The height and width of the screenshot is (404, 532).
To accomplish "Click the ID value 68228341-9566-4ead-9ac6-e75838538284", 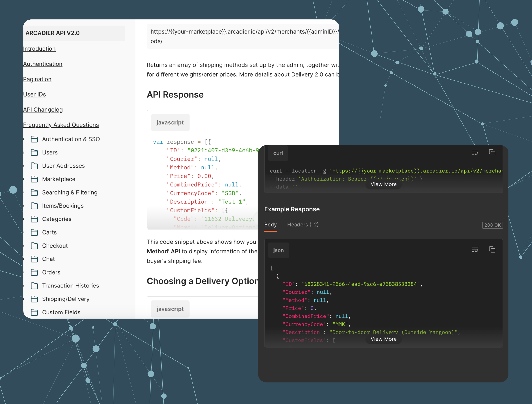I will click(x=360, y=284).
